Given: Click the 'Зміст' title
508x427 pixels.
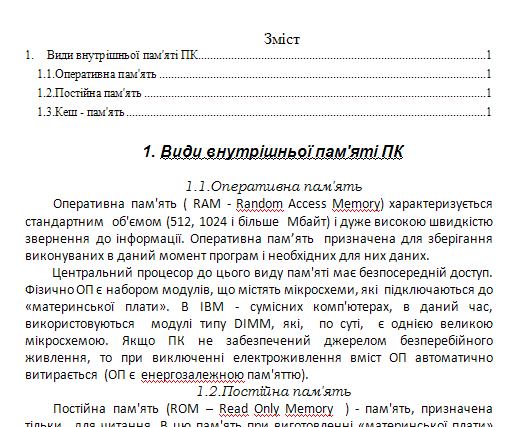Looking at the screenshot, I should pyautogui.click(x=282, y=39).
